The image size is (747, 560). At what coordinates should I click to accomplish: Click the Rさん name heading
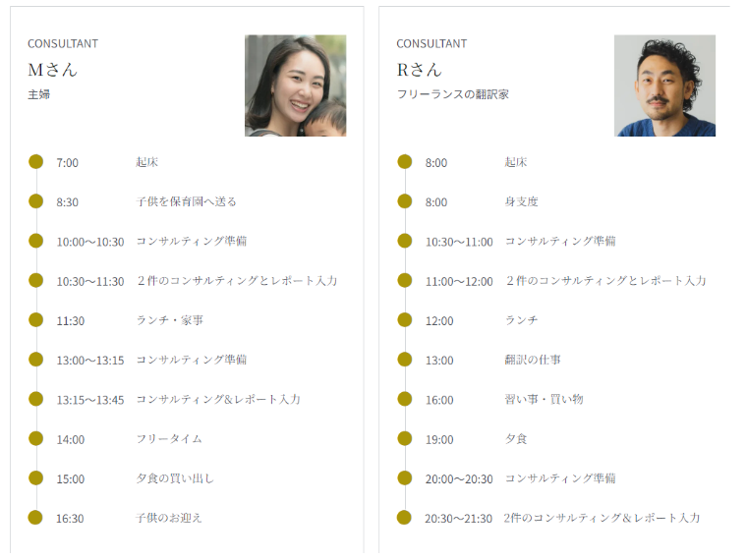tap(420, 70)
